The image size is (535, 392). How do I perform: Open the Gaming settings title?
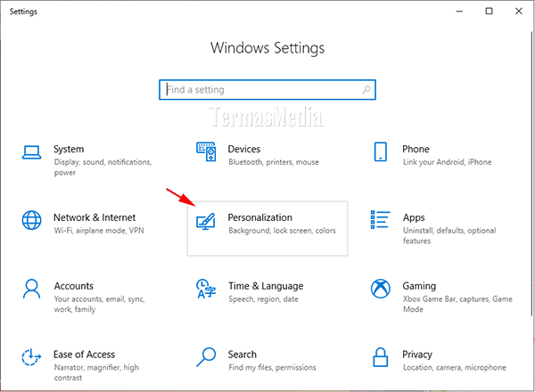(419, 286)
